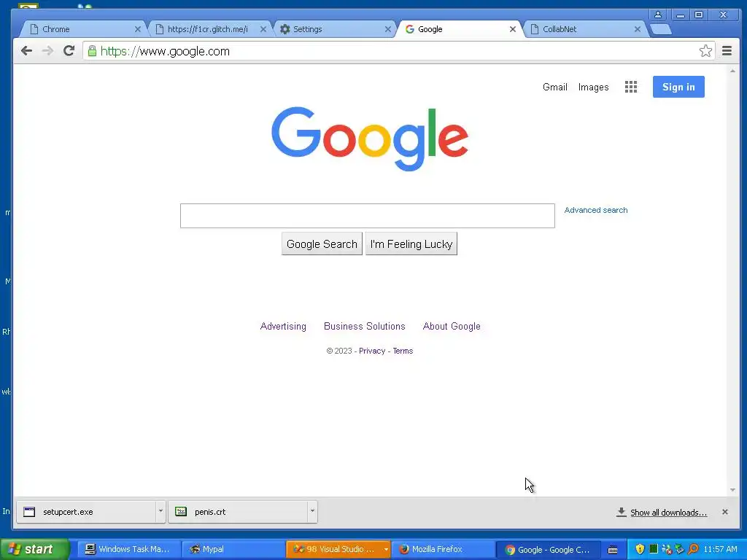This screenshot has width=747, height=560.
Task: Open a new tab with the new-tab button
Action: (x=661, y=29)
